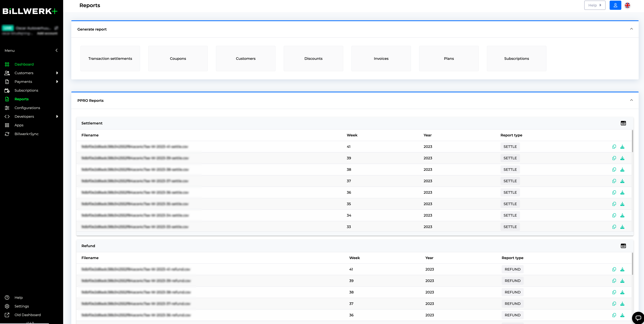Copy settlement week 41 file link
644x324 pixels.
tap(614, 147)
